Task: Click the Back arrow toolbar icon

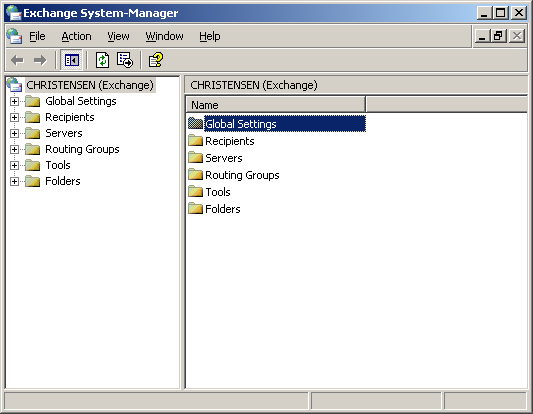Action: [17, 61]
